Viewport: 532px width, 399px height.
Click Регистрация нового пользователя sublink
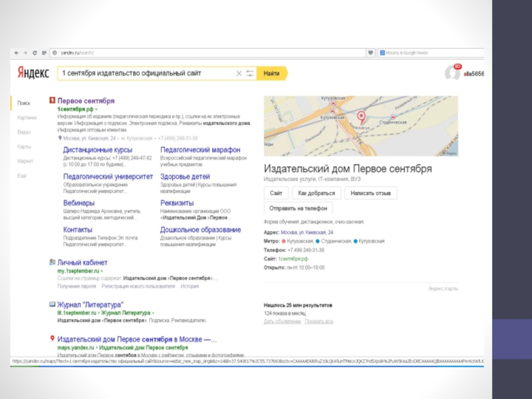[x=138, y=287]
